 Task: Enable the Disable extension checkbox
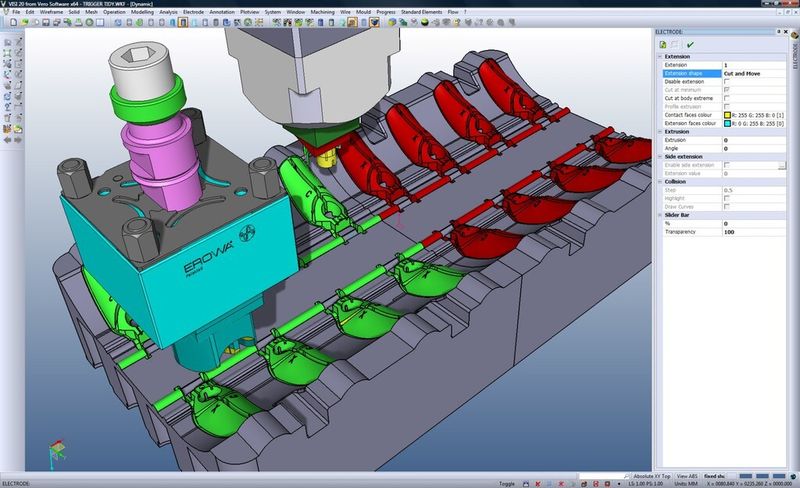click(726, 82)
